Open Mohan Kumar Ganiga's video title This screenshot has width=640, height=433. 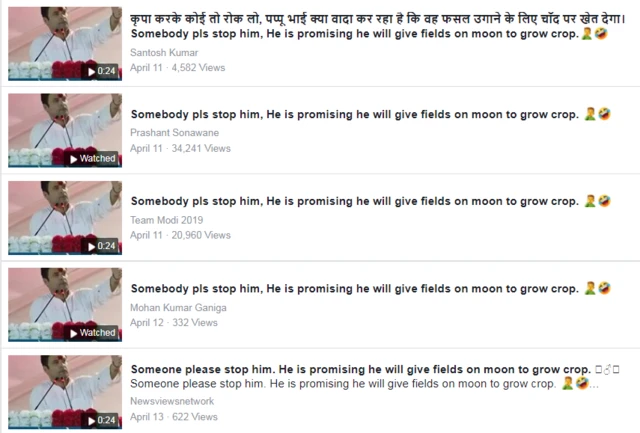click(355, 289)
